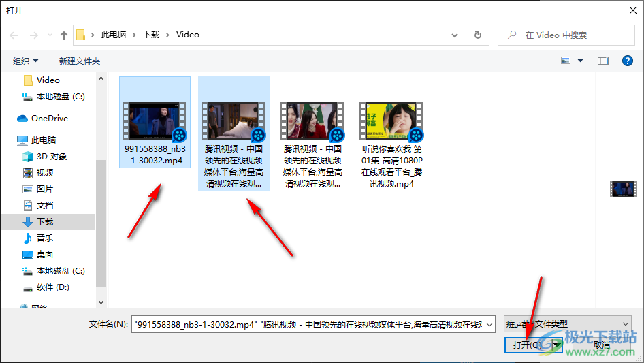
Task: Select 本地磁盘 (C:) under 此电脑
Action: 53,271
